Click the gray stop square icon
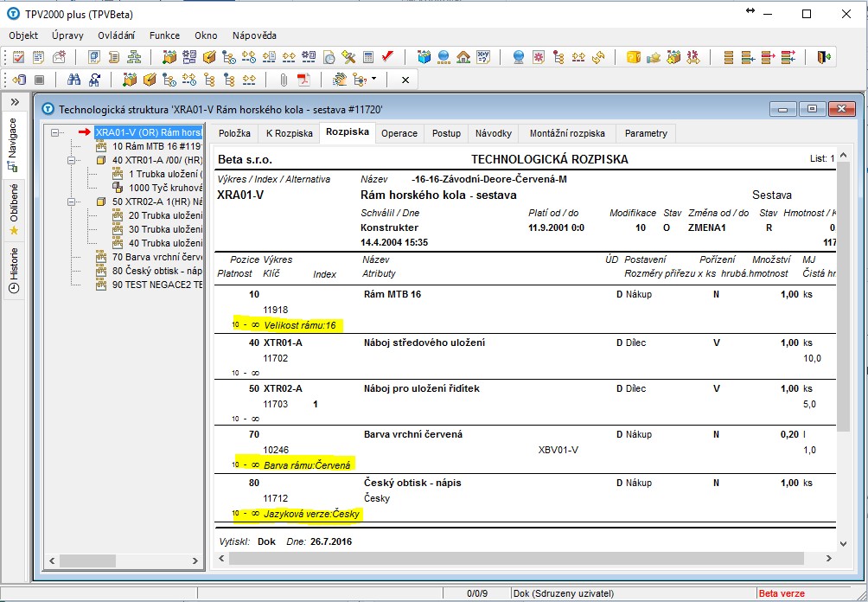 point(39,80)
